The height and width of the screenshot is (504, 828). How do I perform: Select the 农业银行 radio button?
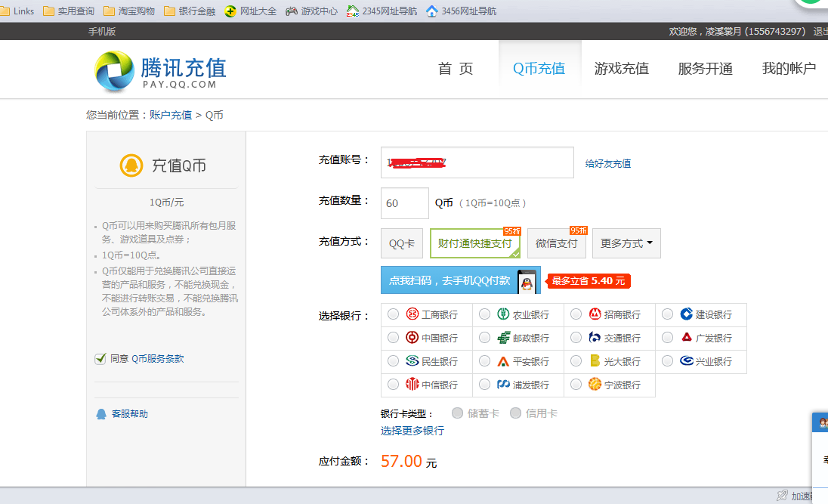click(x=484, y=314)
